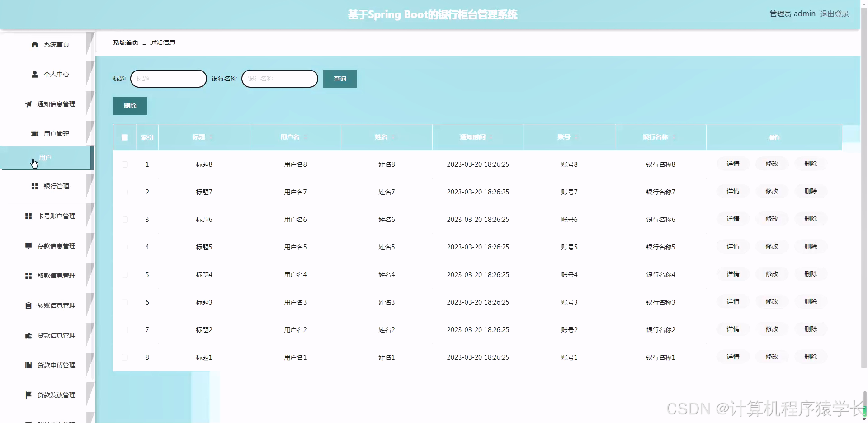Check the checkbox for row 标题6

tap(125, 220)
